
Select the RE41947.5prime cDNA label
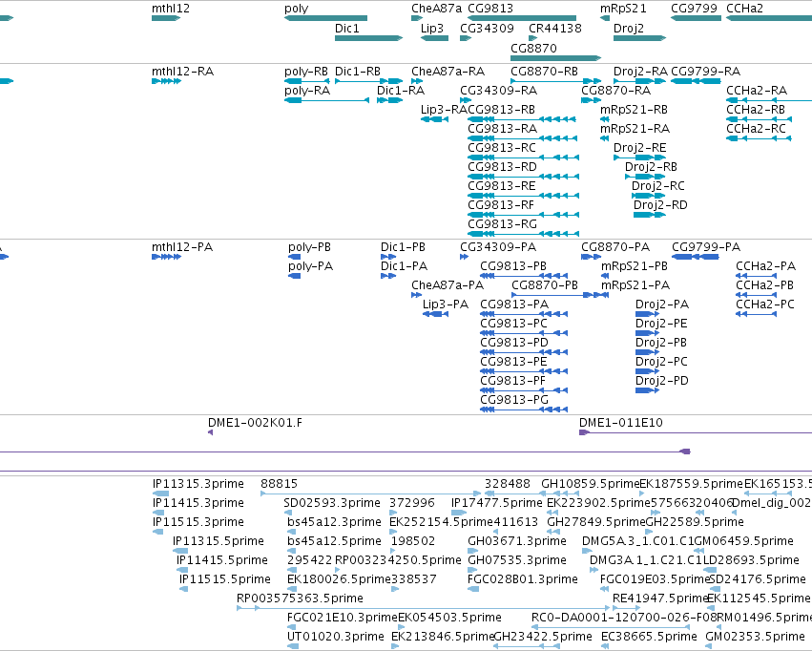coord(659,598)
